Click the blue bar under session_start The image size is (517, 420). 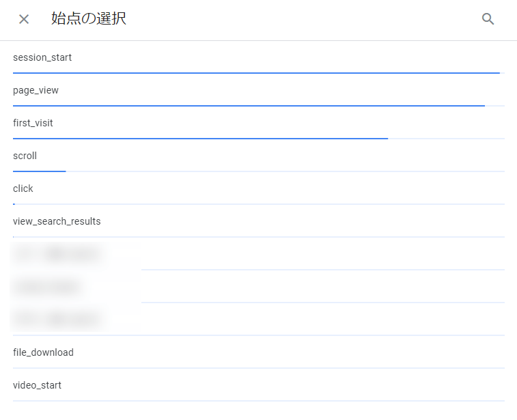pyautogui.click(x=256, y=72)
